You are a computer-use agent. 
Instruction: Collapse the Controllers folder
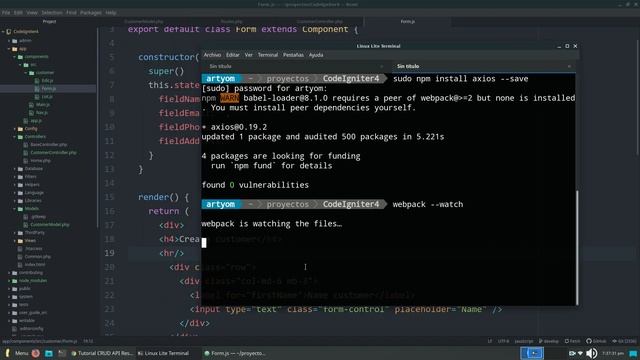[15, 137]
